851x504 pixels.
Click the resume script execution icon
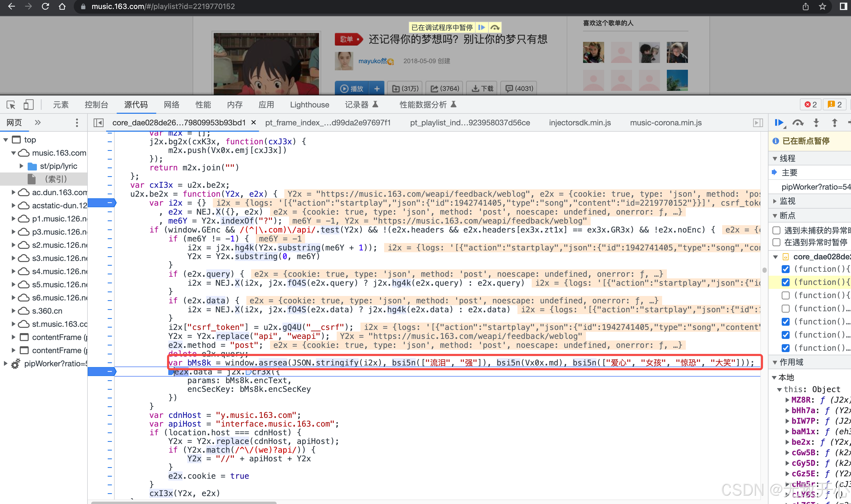779,123
